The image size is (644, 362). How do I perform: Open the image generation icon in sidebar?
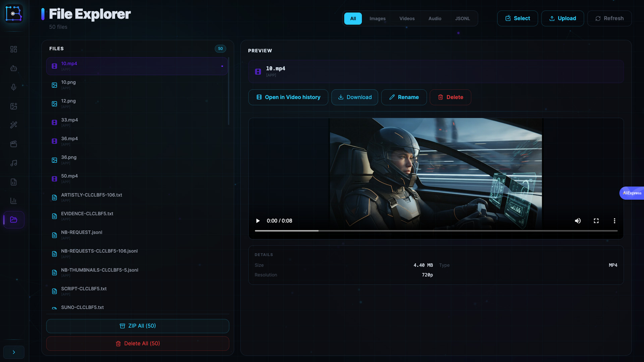coord(14,106)
